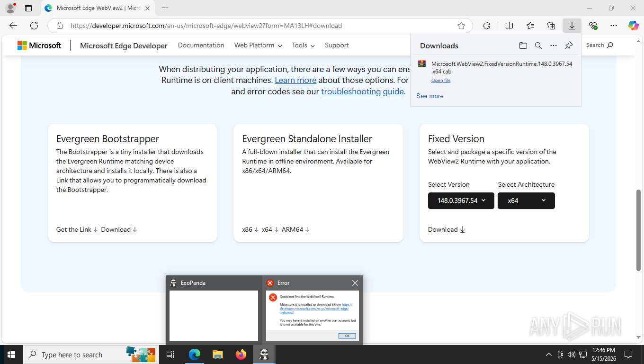Open Microsoft Edge Developer home link
Screen dimensions: 644x364
click(x=124, y=45)
